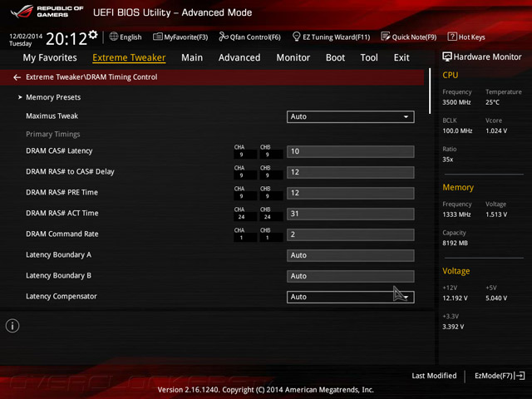Image resolution: width=532 pixels, height=399 pixels.
Task: Click the 1.024 V Vcore value
Action: 496,131
